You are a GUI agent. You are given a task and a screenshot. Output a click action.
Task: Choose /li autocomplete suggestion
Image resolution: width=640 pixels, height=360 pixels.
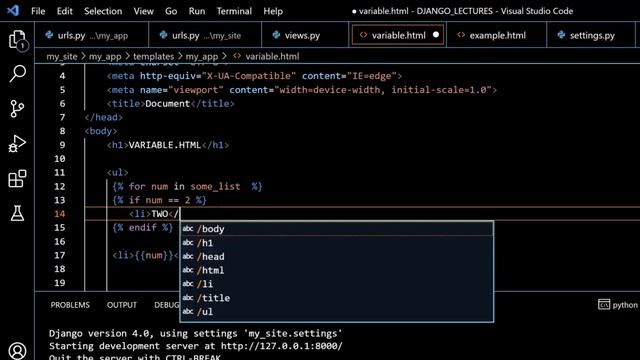(x=337, y=284)
